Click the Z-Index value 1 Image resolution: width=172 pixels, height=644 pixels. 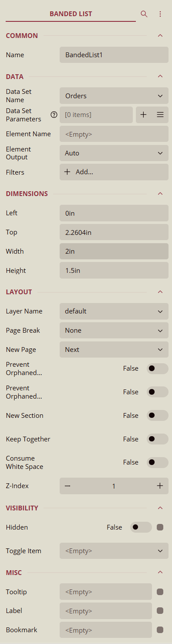click(x=114, y=486)
